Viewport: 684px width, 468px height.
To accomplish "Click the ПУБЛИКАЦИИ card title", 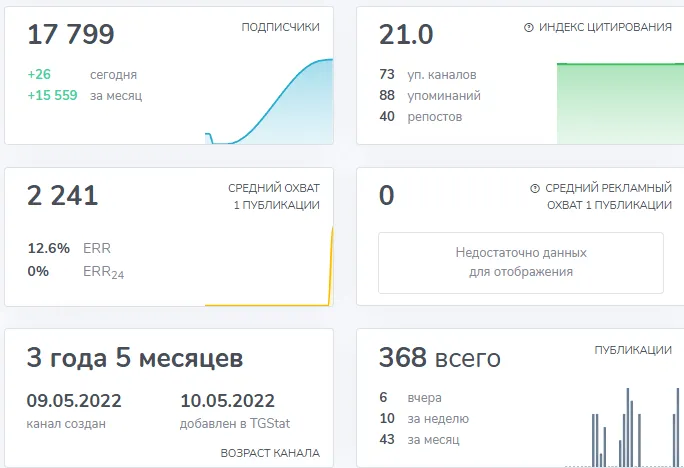I will (x=633, y=350).
